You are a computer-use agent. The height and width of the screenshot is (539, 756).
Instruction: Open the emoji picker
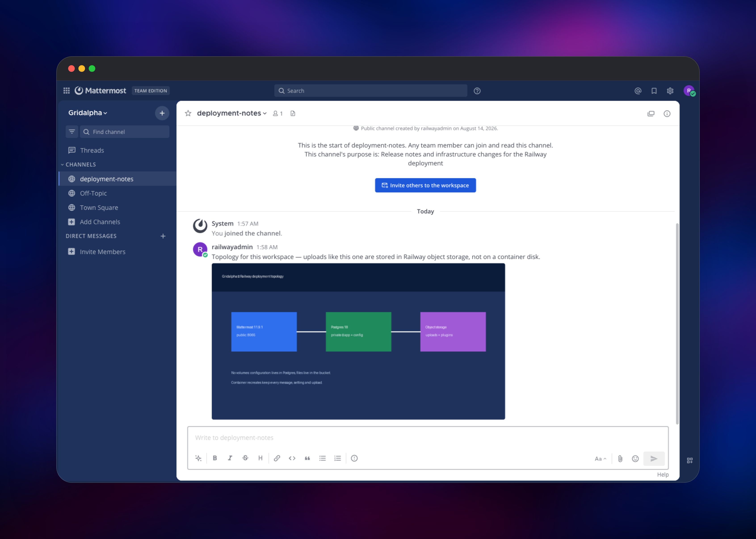[635, 459]
